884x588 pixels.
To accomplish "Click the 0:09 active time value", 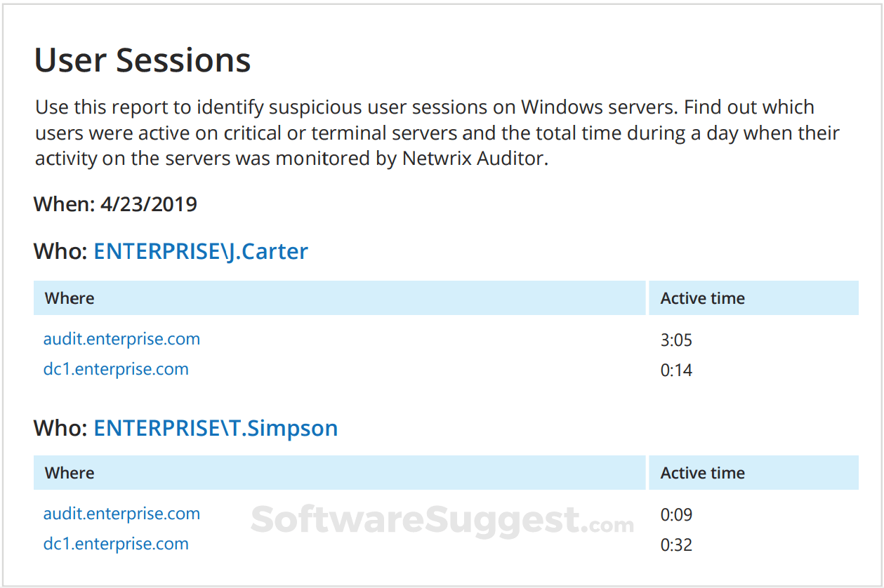I will [x=676, y=515].
